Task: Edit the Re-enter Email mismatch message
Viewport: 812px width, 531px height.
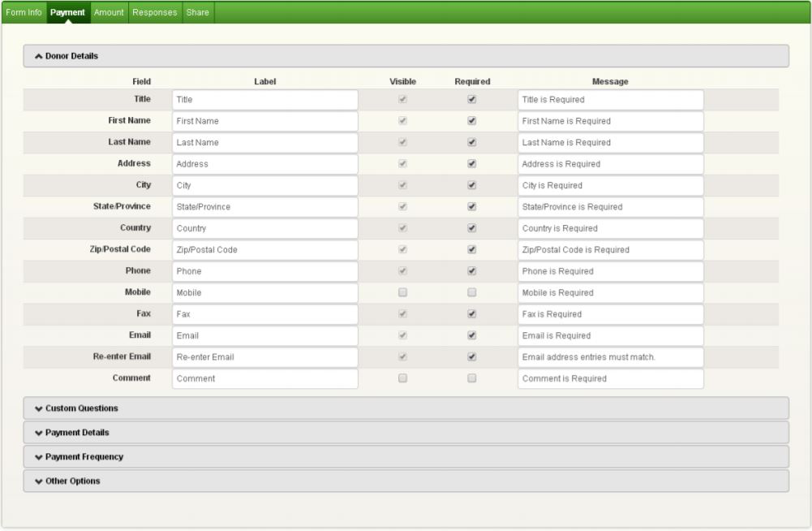Action: click(x=610, y=357)
